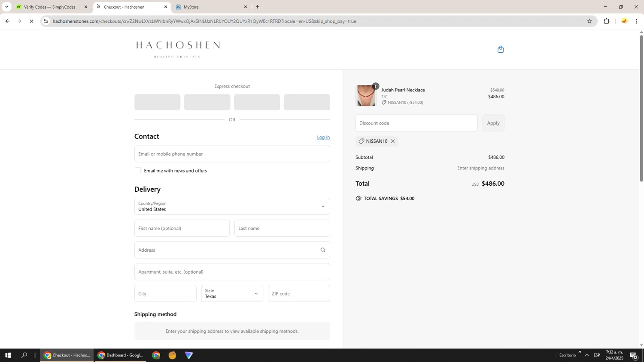This screenshot has height=362, width=644.
Task: Click Judah Pearl Necklace thumbnail
Action: (x=366, y=96)
